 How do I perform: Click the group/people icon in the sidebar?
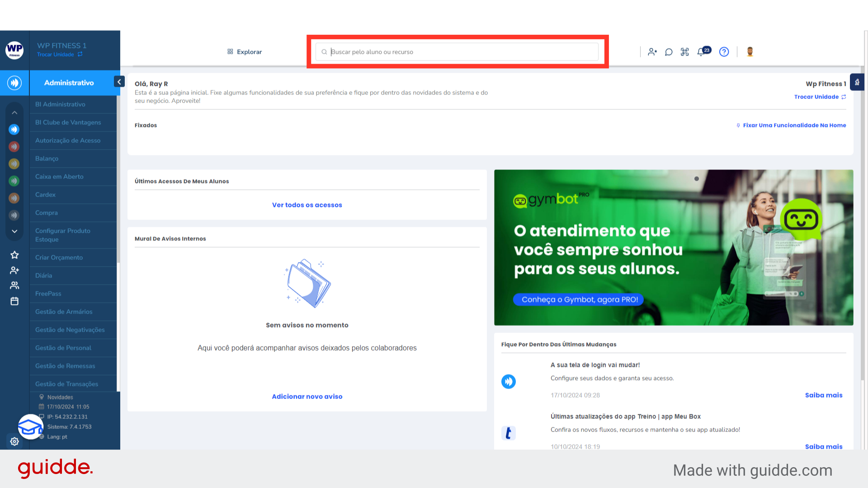pyautogui.click(x=14, y=285)
